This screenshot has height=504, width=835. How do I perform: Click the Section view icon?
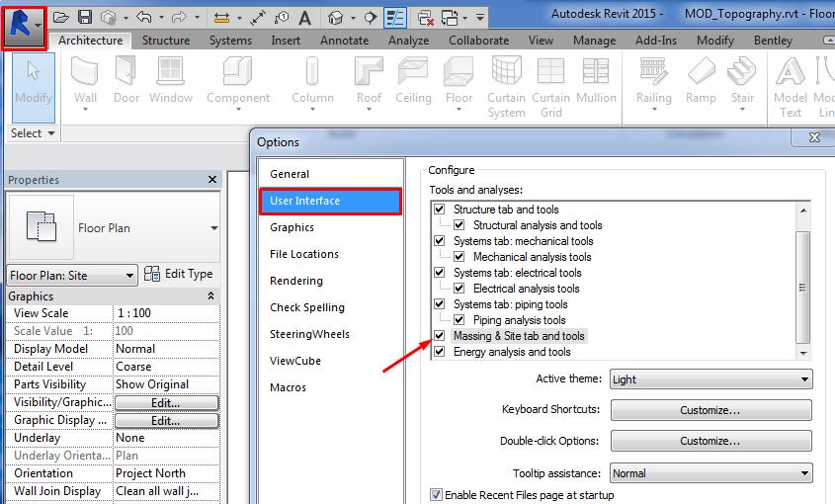click(371, 18)
